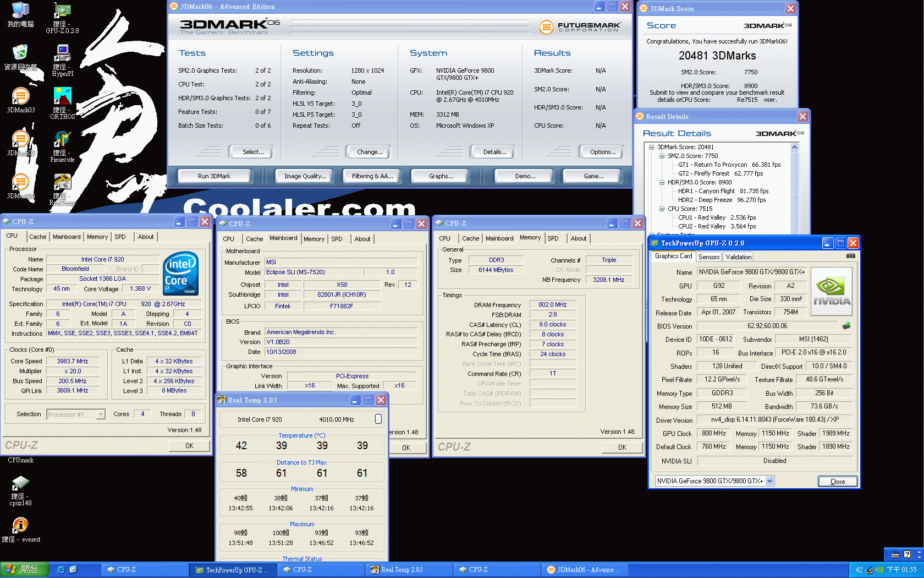This screenshot has height=578, width=924.
Task: Collapse the CPU Score: 7515 node
Action: click(662, 209)
